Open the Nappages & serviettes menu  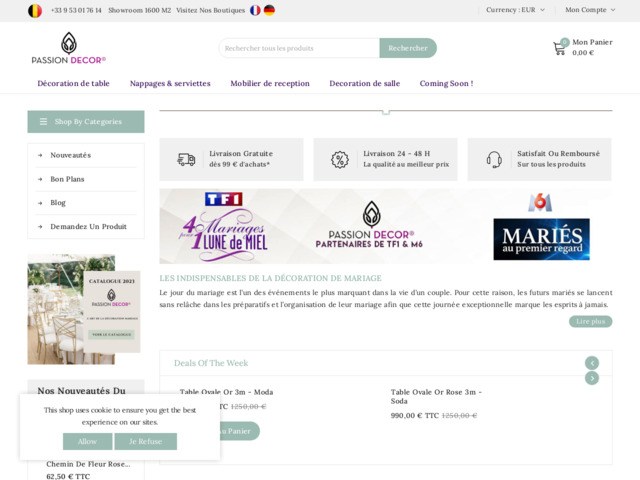(170, 84)
